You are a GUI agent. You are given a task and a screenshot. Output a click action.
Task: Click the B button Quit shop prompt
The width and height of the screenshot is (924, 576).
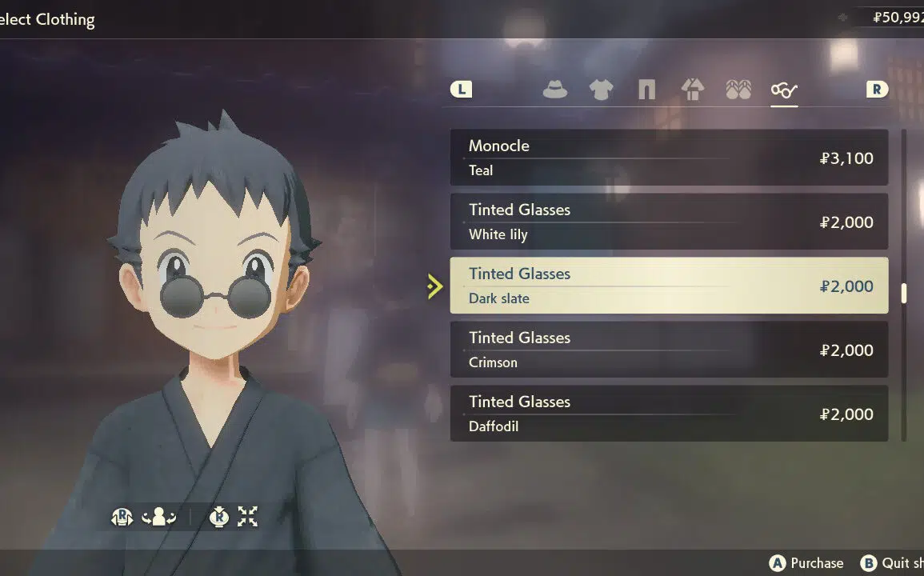click(891, 563)
